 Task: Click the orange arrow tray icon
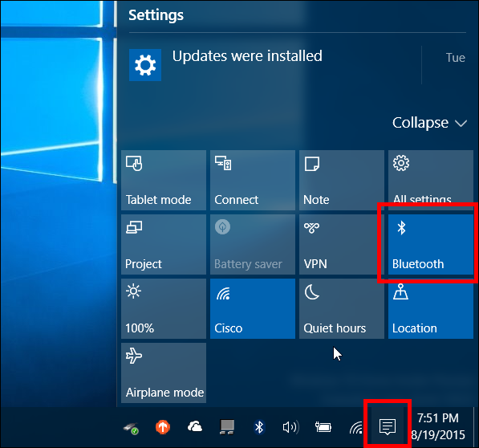[163, 426]
